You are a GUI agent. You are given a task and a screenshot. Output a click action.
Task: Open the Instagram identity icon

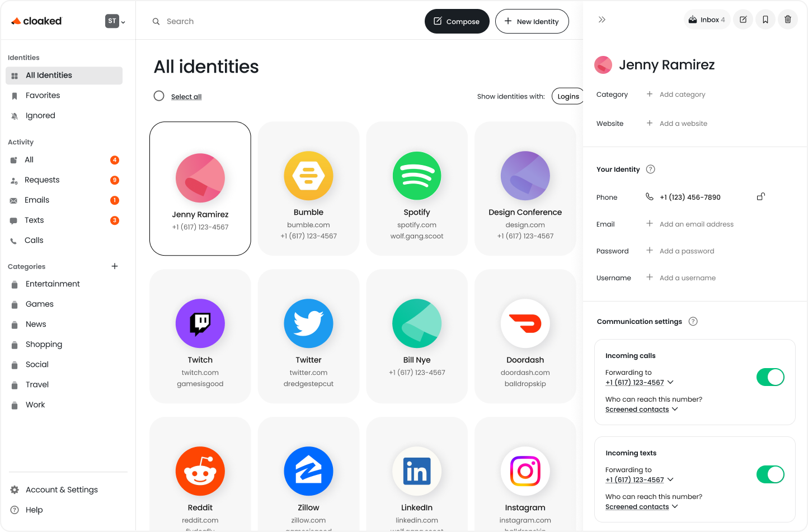(x=525, y=471)
